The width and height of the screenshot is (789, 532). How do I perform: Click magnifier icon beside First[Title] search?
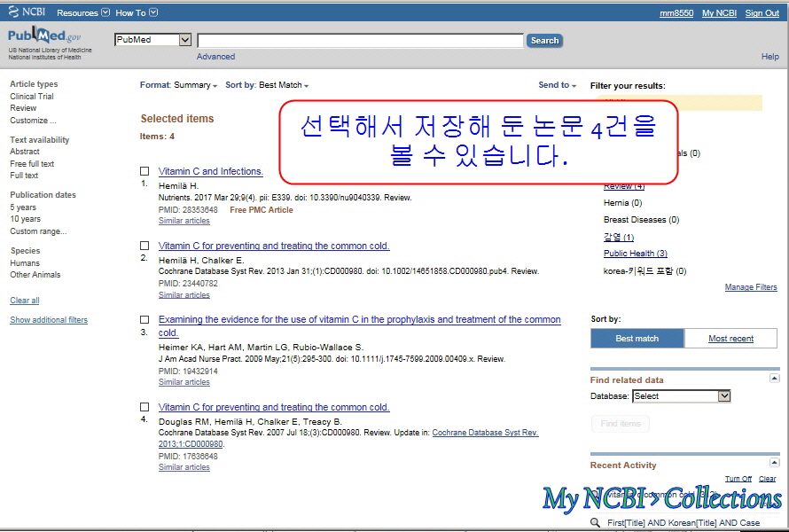[x=595, y=523]
